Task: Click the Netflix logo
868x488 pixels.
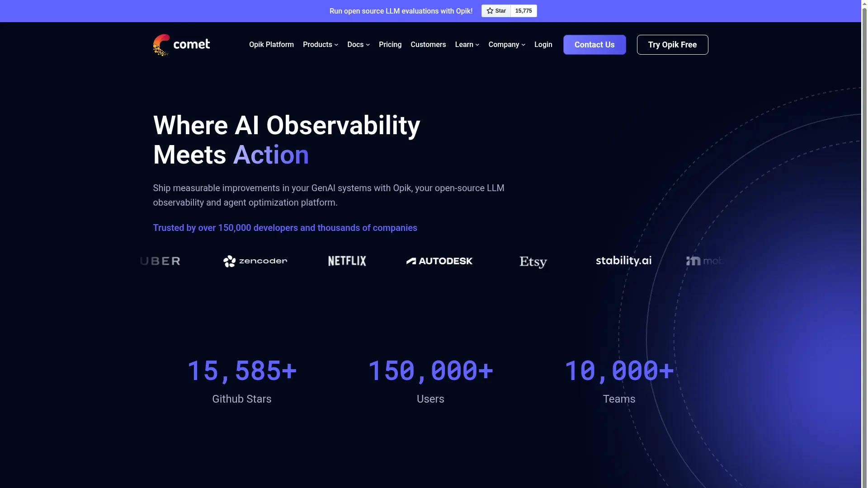Action: [346, 261]
